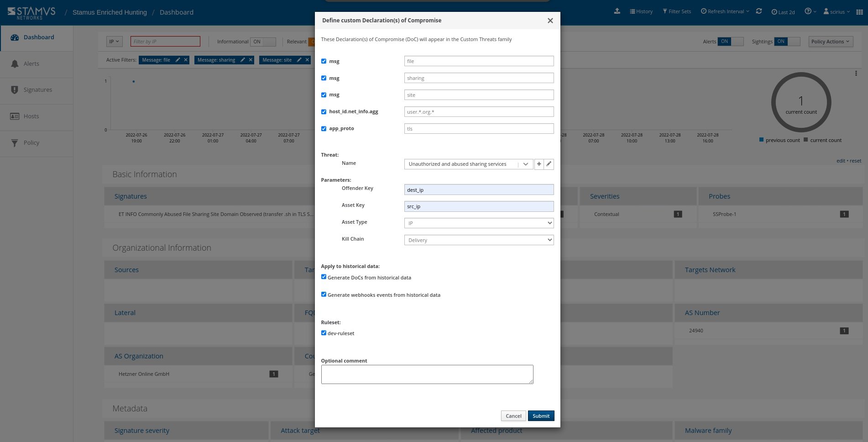Open Signatures shield in sidebar
The image size is (868, 442).
tap(37, 90)
